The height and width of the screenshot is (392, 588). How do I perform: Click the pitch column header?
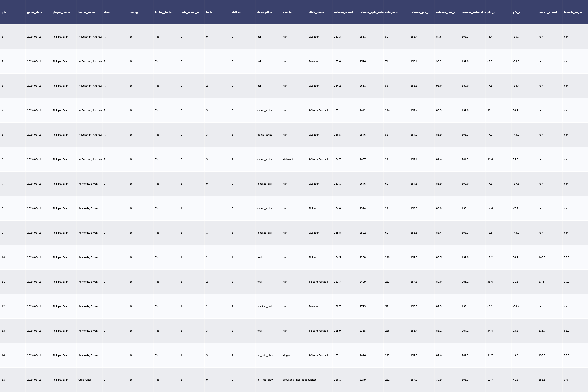5,12
